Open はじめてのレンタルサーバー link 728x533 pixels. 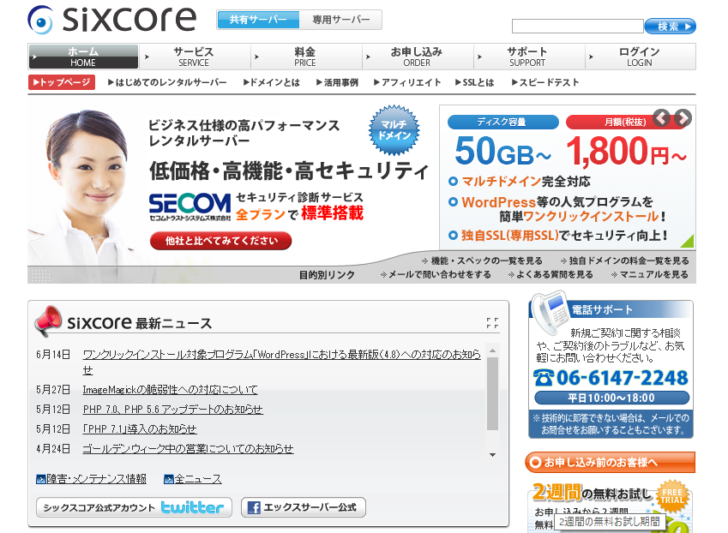[167, 83]
